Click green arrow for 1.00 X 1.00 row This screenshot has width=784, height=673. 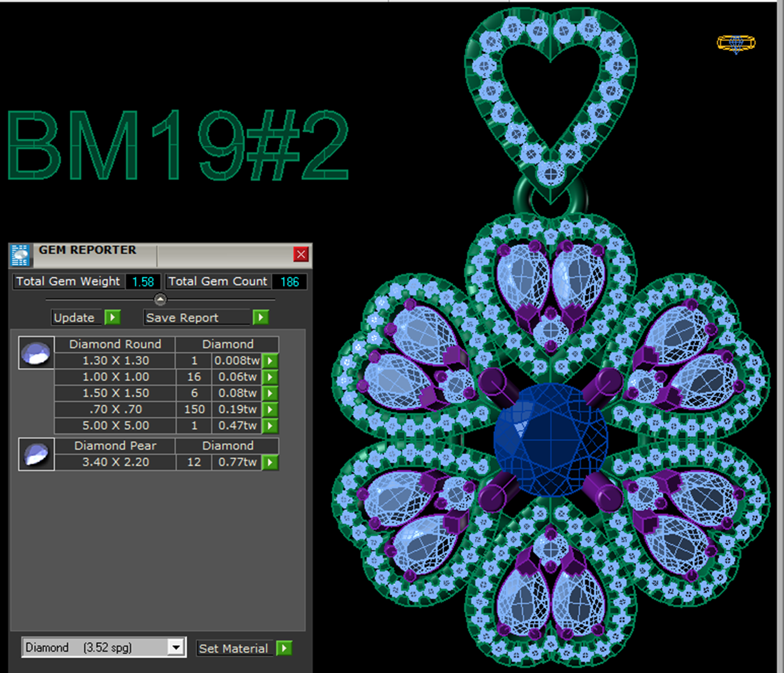click(x=270, y=377)
